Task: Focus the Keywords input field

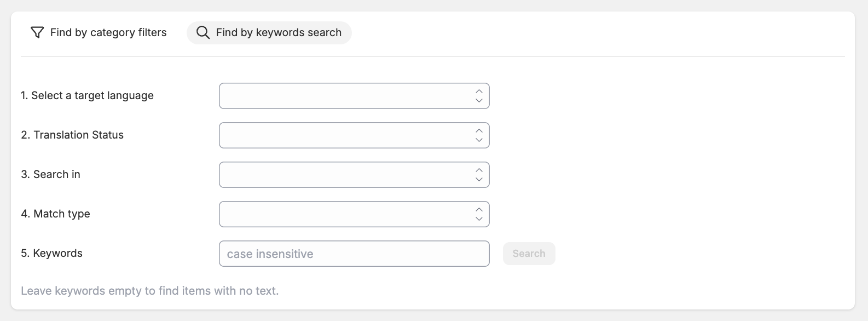Action: click(x=354, y=254)
